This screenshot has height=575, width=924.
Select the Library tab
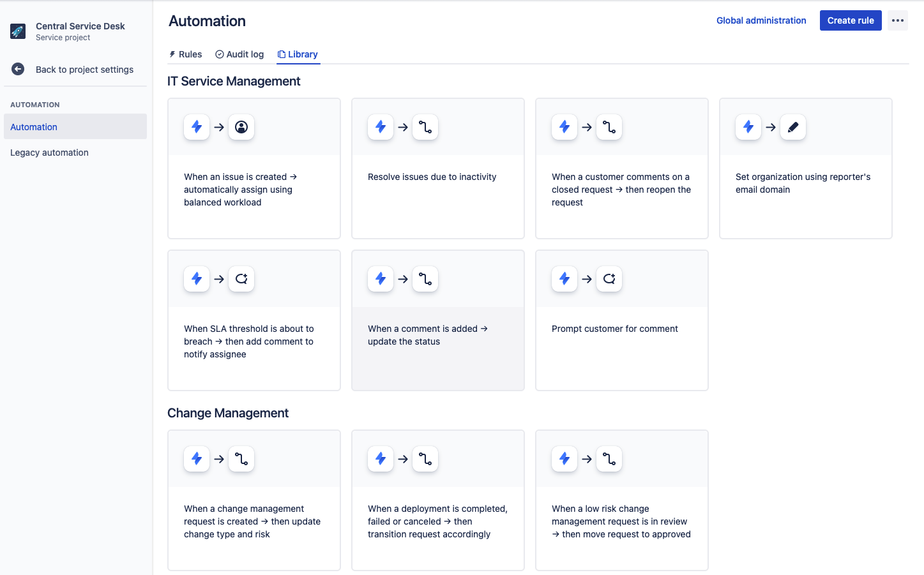[298, 54]
